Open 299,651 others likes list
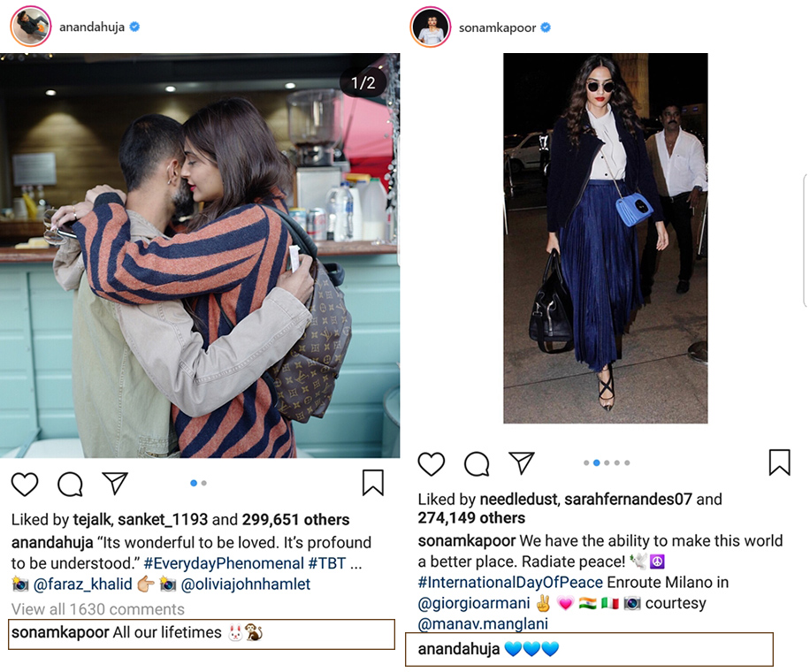This screenshot has width=810, height=672. (296, 519)
